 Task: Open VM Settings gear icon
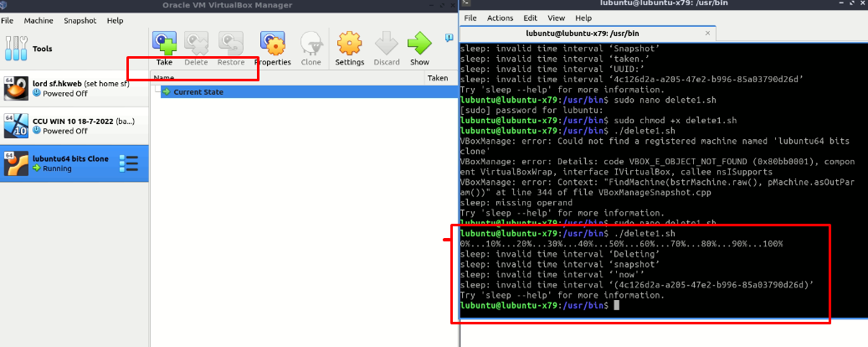point(349,44)
